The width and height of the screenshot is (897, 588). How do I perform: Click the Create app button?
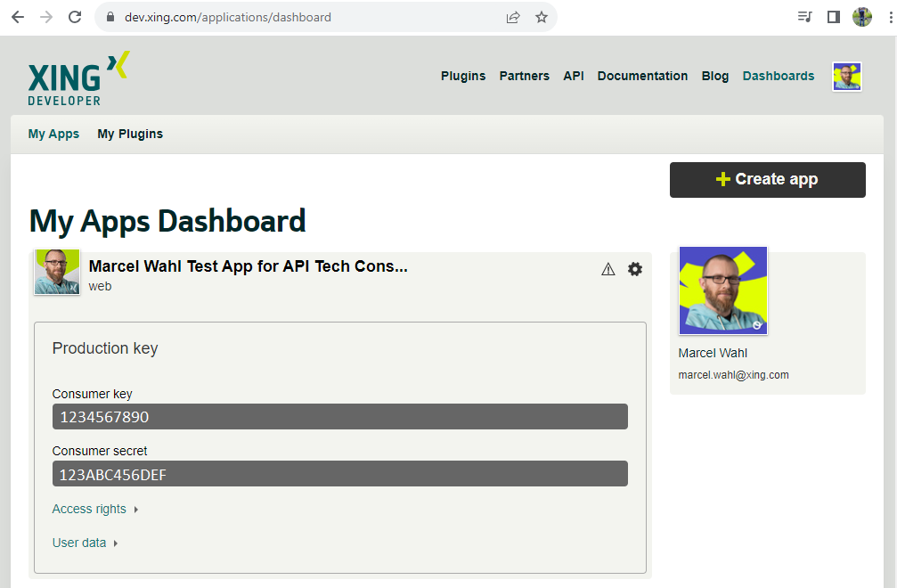[x=767, y=179]
